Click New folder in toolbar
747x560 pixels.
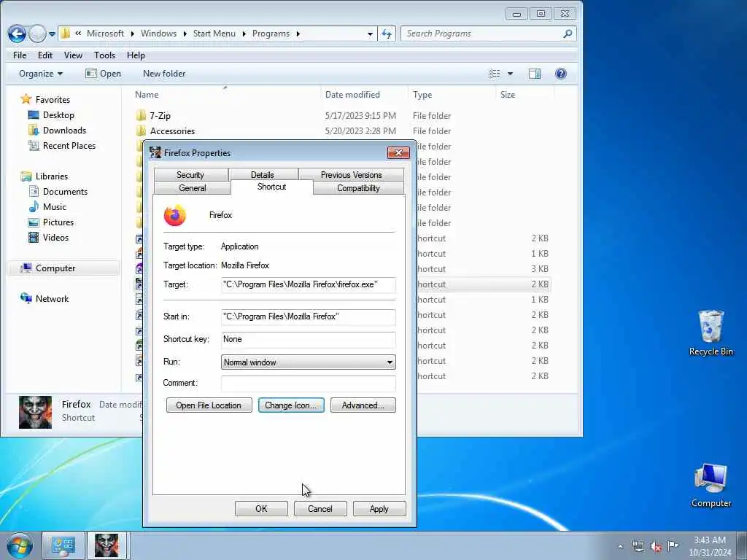pyautogui.click(x=164, y=74)
